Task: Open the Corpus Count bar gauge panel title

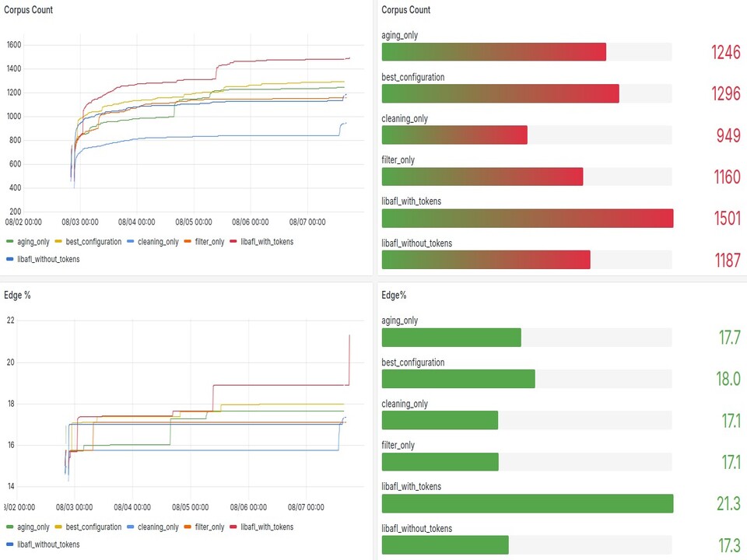Action: (x=406, y=10)
